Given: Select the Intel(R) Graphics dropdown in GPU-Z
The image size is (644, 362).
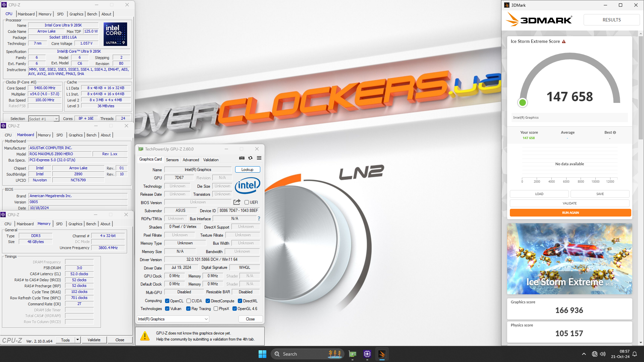Looking at the screenshot, I should (172, 319).
